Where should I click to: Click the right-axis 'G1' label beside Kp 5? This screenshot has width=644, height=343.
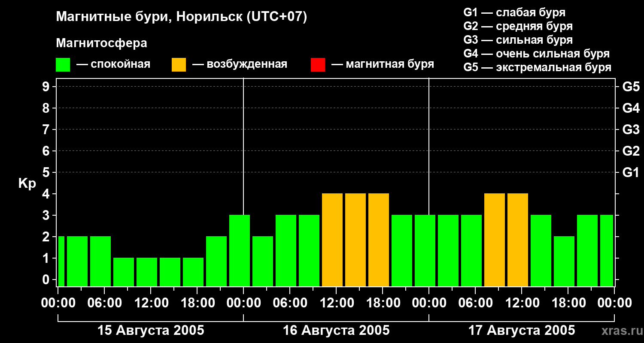[x=631, y=172]
